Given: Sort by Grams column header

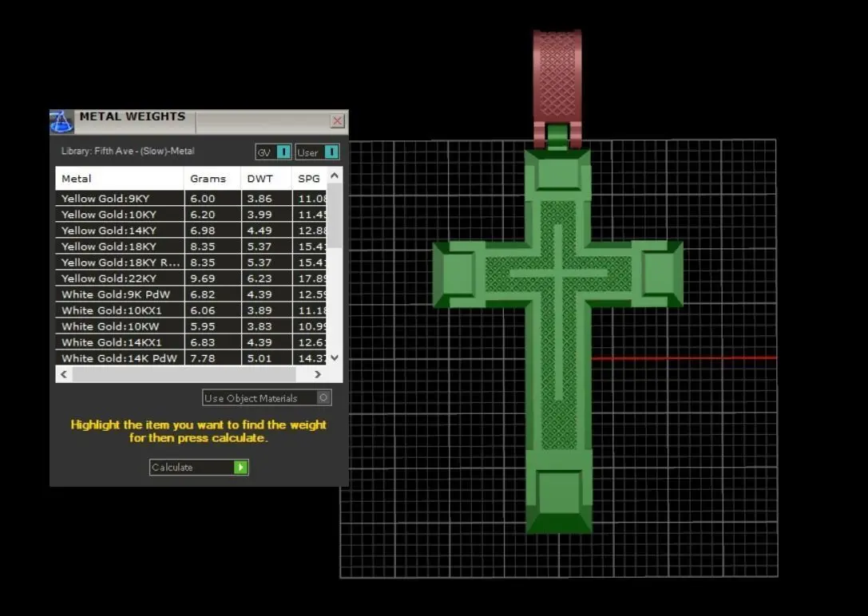Looking at the screenshot, I should tap(212, 179).
